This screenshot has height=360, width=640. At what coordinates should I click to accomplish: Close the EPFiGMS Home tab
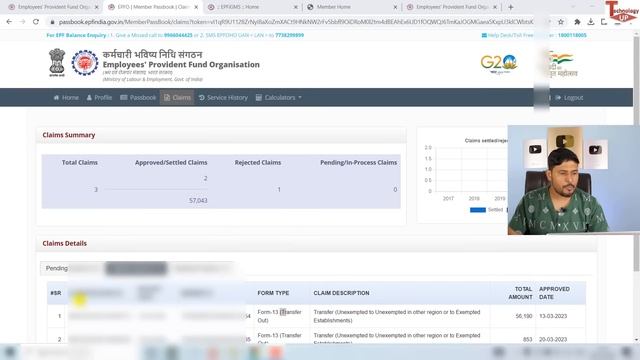click(296, 7)
